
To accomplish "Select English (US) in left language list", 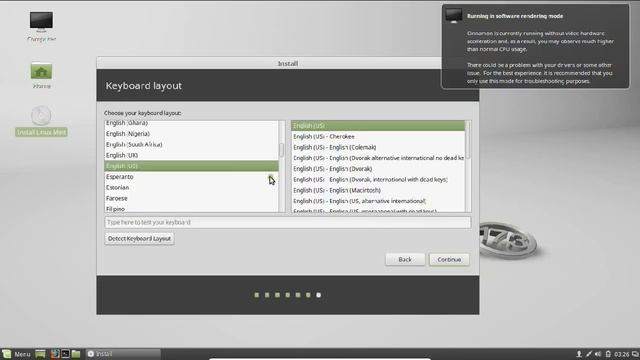I will tap(191, 166).
